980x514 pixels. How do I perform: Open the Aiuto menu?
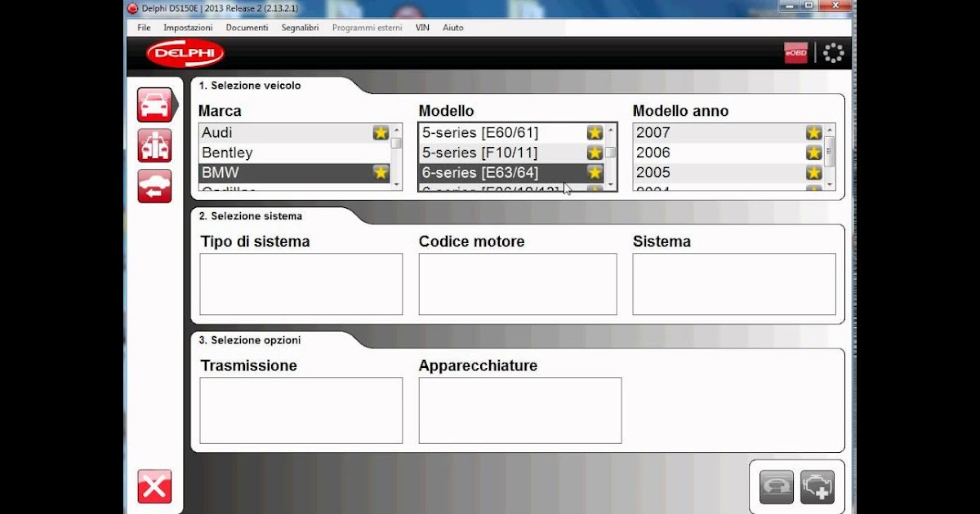453,28
